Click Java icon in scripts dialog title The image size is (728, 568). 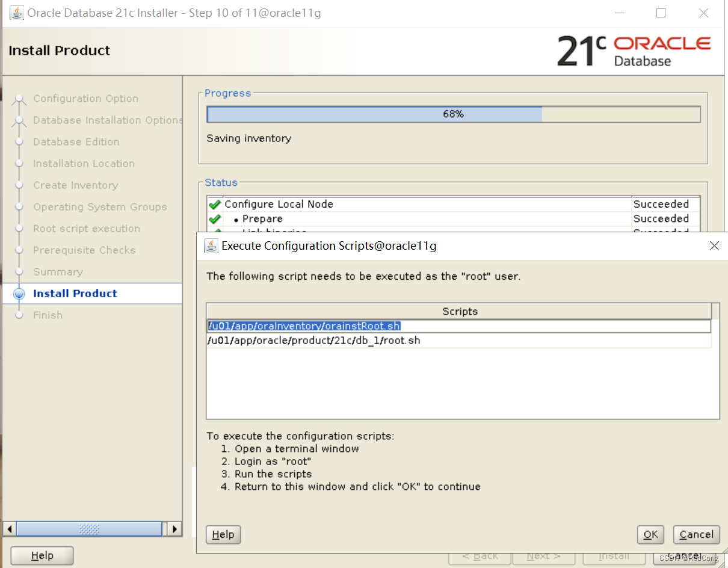point(211,245)
